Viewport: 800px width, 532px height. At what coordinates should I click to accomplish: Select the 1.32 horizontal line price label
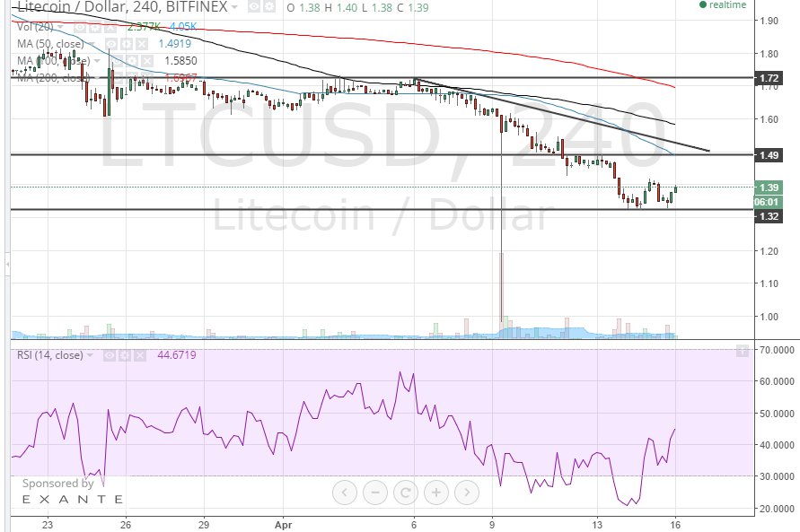point(769,216)
